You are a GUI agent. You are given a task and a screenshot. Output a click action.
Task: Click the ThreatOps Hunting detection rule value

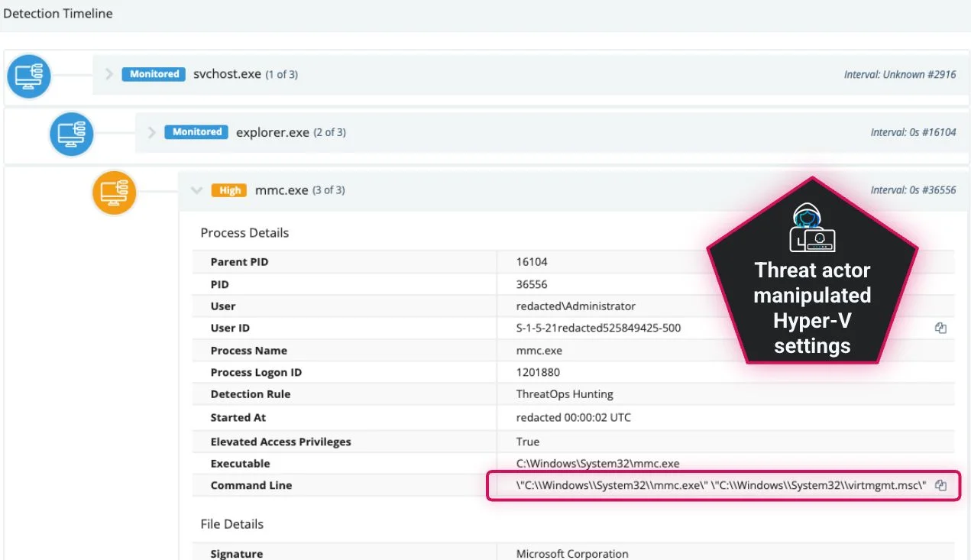click(565, 394)
